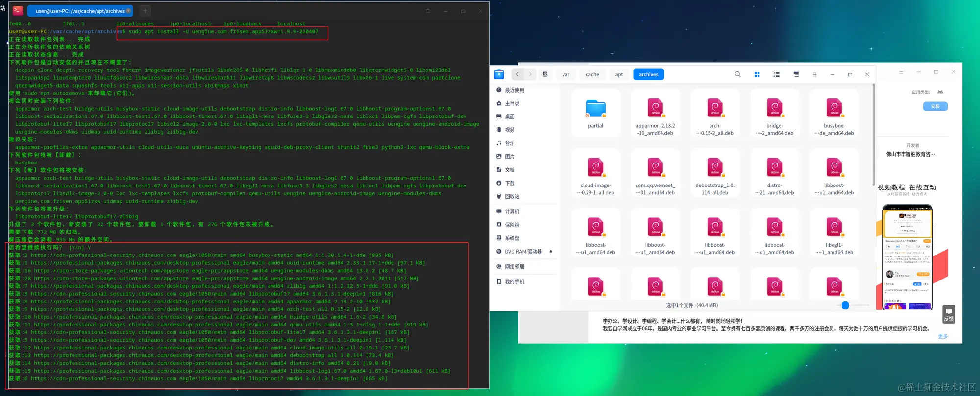Eject the DVD-RAM 驱动器
The height and width of the screenshot is (396, 980).
[551, 252]
